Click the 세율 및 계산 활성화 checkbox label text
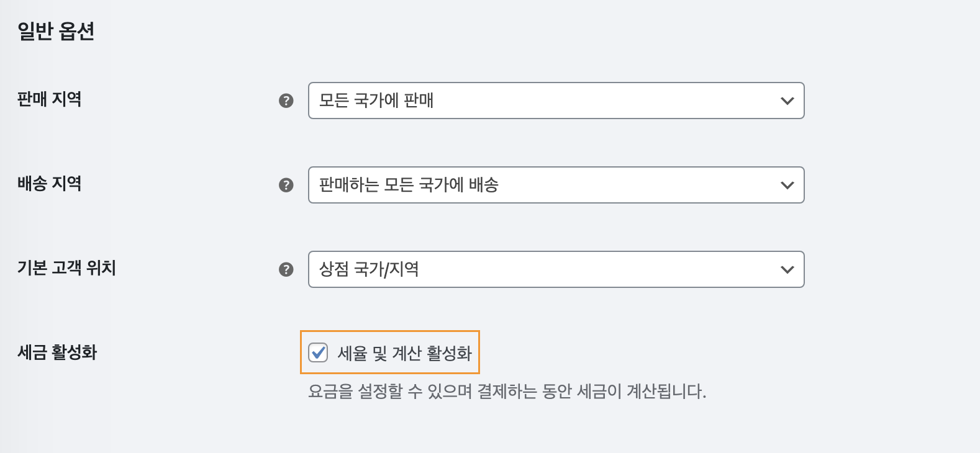Image resolution: width=980 pixels, height=453 pixels. [404, 353]
